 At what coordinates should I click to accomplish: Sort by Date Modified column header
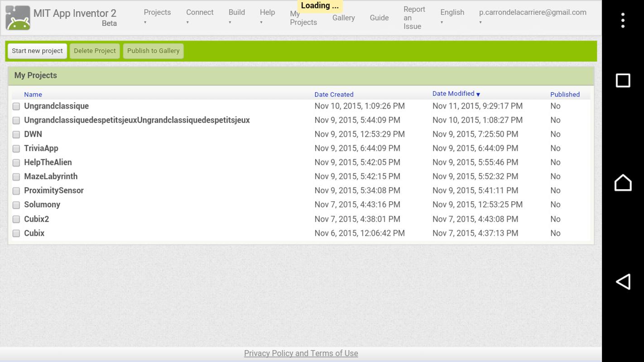pyautogui.click(x=453, y=94)
